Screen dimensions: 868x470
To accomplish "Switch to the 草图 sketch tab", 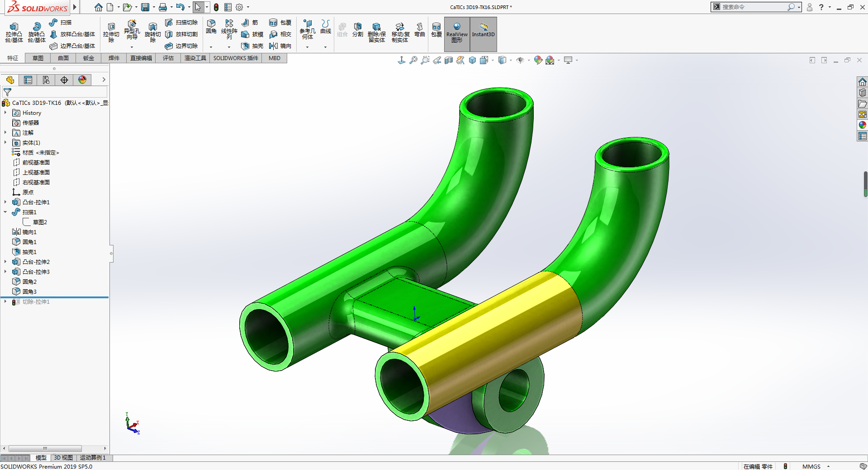I will tap(38, 58).
